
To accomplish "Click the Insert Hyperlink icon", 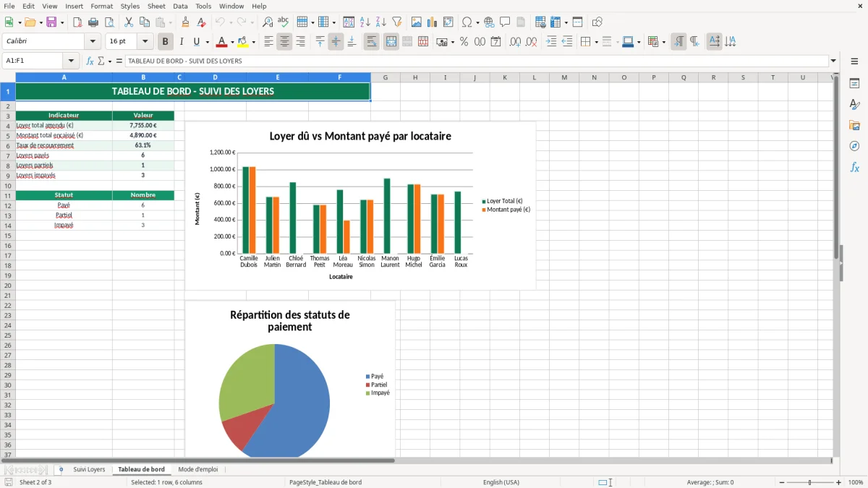I will click(489, 22).
